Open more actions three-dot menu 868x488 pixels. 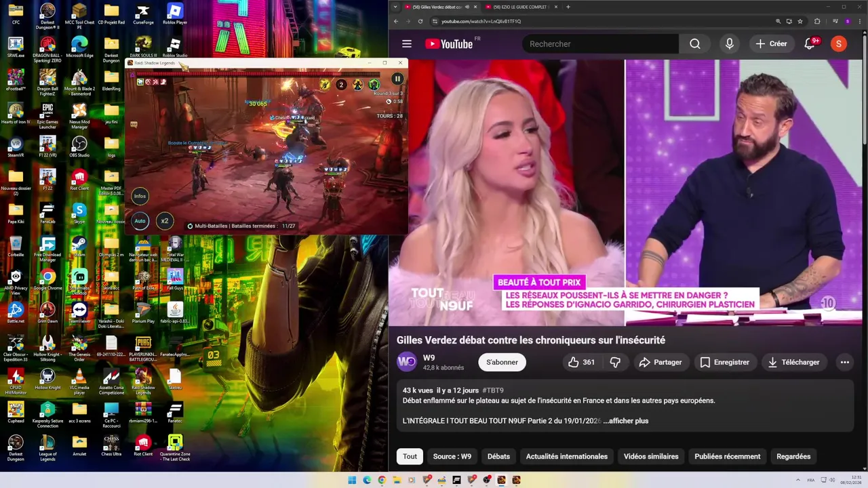coord(845,362)
